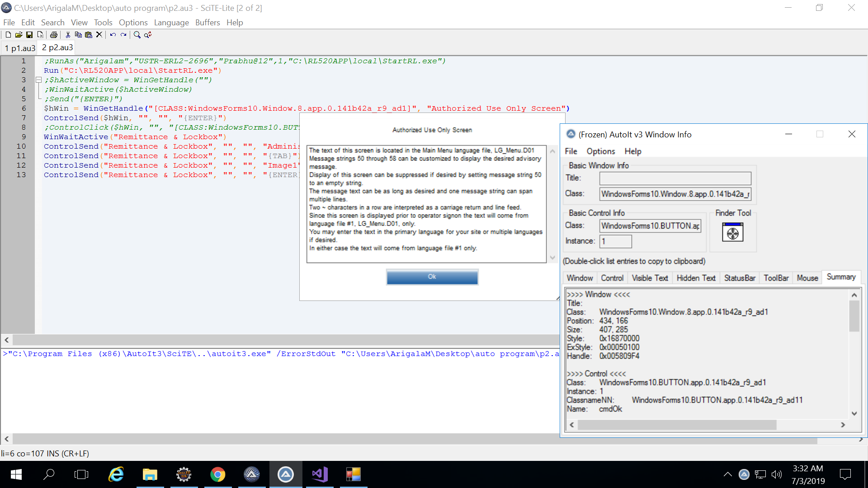Image resolution: width=868 pixels, height=488 pixels.
Task: Open SciTE Buffers menu
Action: [x=208, y=23]
